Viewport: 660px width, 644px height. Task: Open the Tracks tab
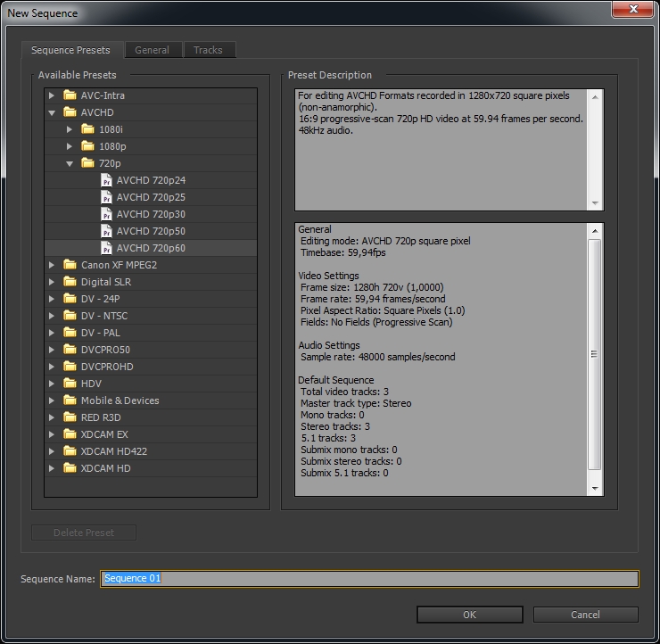point(208,50)
